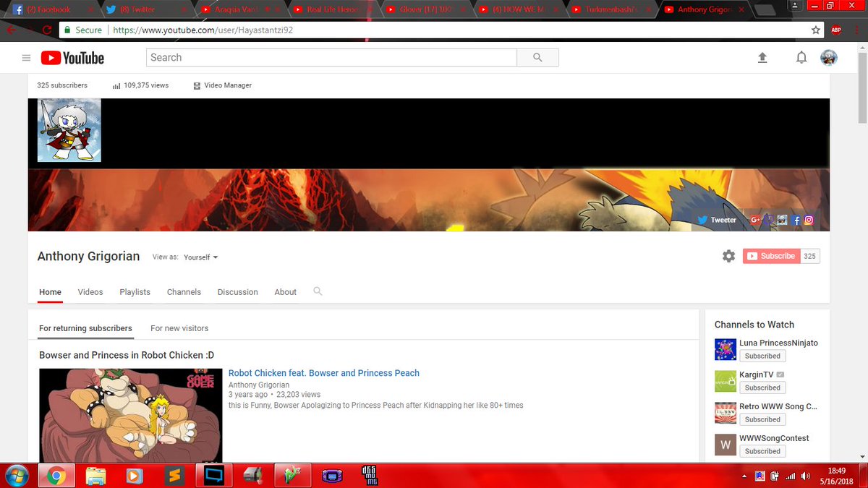The image size is (868, 488).
Task: Open the Facebook banner link icon
Action: pyautogui.click(x=796, y=220)
